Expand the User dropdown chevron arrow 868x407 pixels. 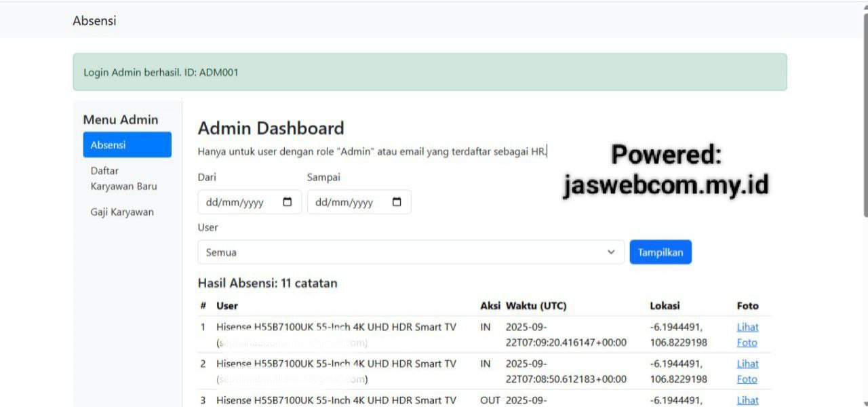pyautogui.click(x=611, y=252)
